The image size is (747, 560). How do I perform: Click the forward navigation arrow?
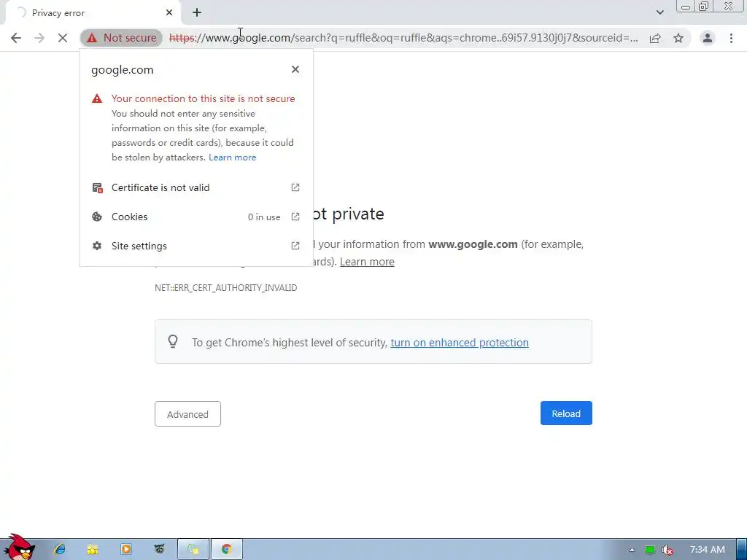click(x=39, y=38)
